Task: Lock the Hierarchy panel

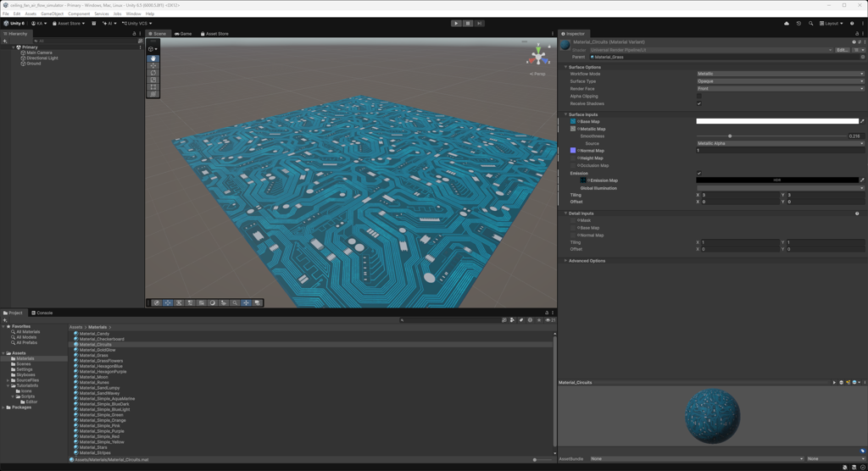Action: click(134, 34)
